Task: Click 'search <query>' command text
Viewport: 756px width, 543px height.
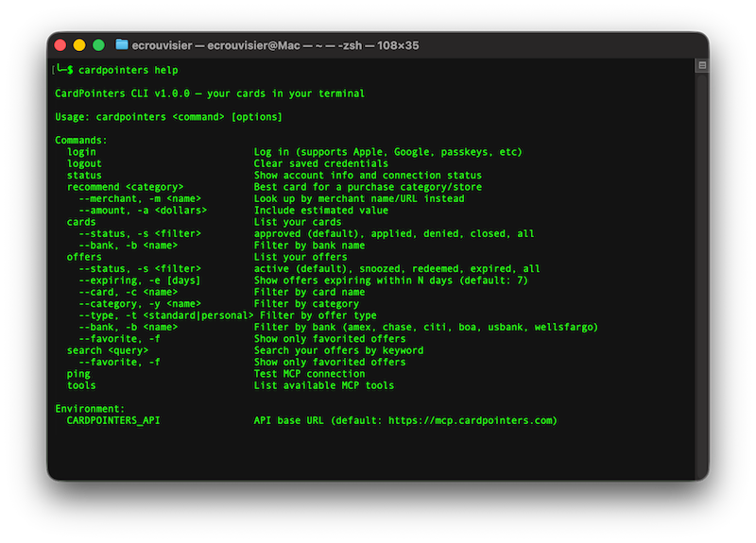Action: [x=108, y=350]
